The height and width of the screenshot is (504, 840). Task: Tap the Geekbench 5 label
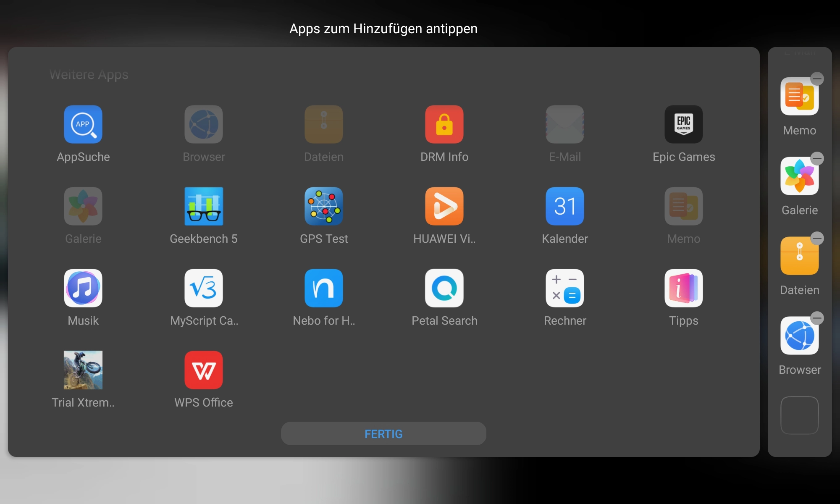click(x=204, y=239)
